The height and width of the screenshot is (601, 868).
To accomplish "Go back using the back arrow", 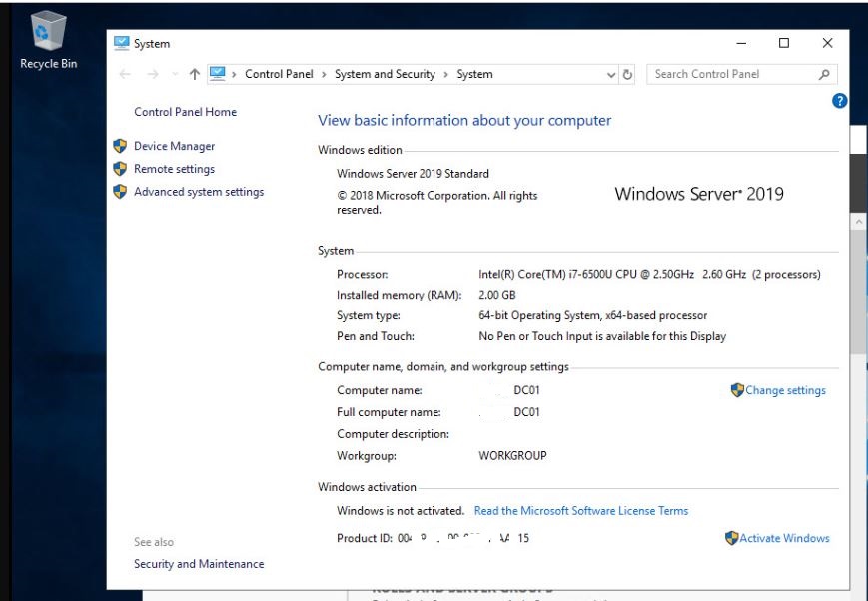I will click(x=125, y=74).
